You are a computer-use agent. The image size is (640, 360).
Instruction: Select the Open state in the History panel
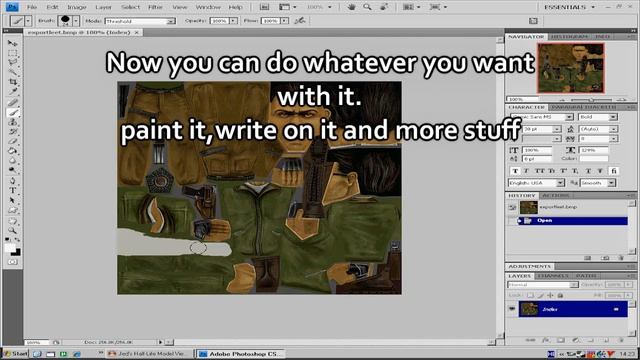pos(572,220)
